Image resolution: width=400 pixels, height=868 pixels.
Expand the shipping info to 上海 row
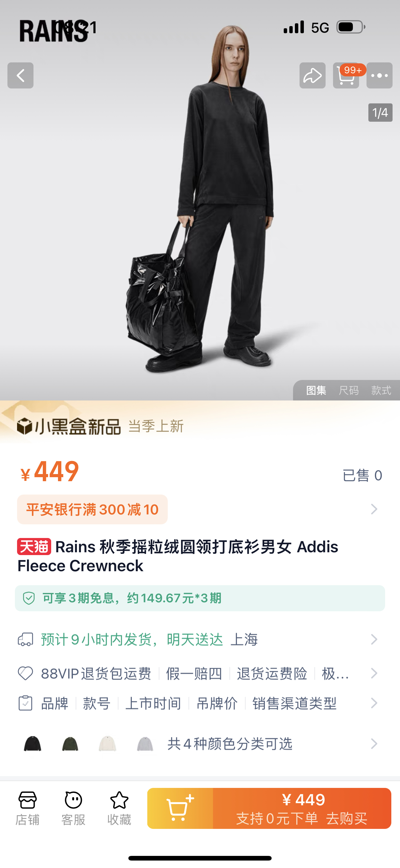point(200,639)
